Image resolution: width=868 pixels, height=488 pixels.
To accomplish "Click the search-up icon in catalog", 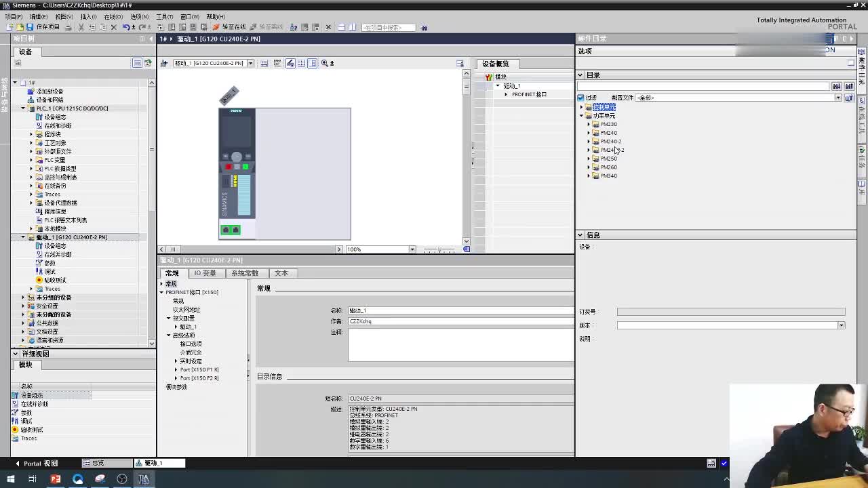I will (848, 86).
